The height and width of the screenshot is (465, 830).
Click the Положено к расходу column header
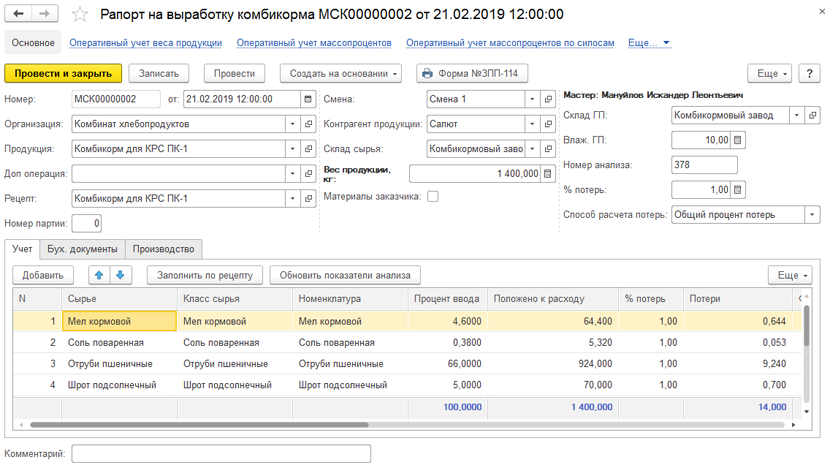[x=553, y=299]
